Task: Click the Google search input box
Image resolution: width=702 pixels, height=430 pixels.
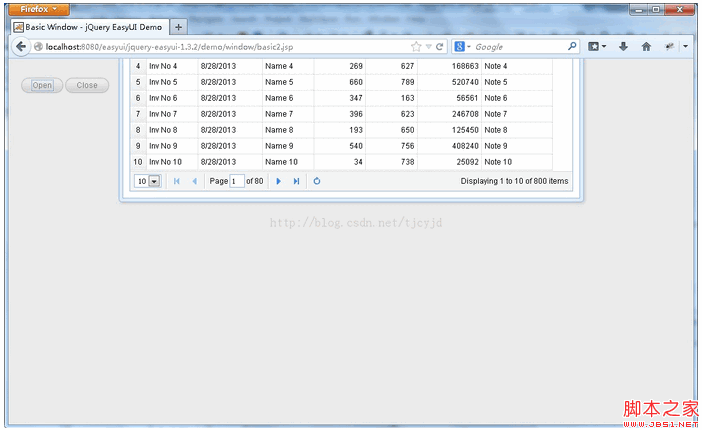Action: point(519,47)
